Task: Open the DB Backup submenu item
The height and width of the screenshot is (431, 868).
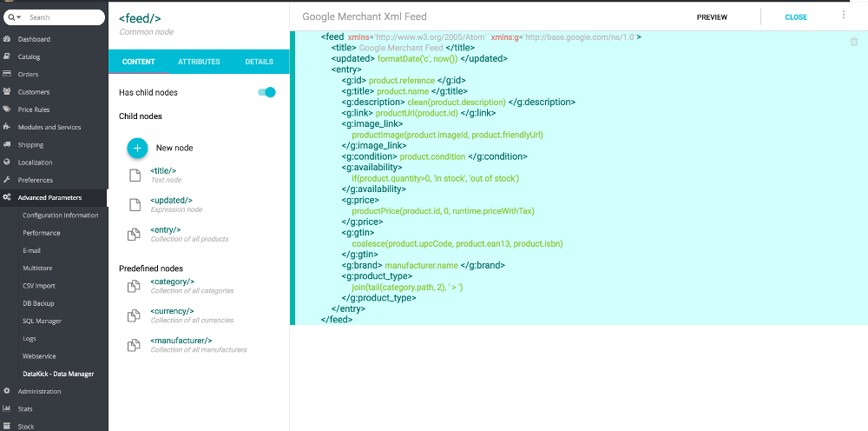Action: (38, 303)
